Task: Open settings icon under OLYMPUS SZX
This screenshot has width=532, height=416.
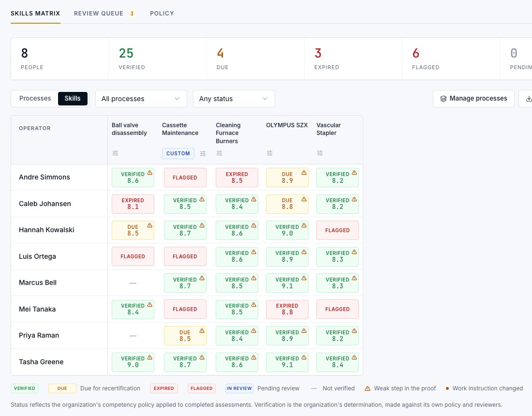Action: coord(269,153)
